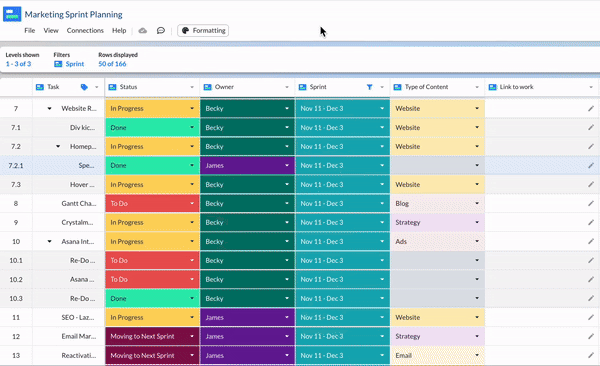Click the pencil edit icon in row 12

(x=591, y=337)
